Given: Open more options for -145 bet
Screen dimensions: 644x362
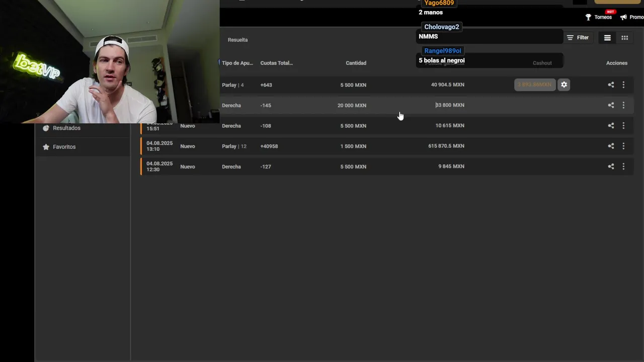Looking at the screenshot, I should click(x=623, y=105).
